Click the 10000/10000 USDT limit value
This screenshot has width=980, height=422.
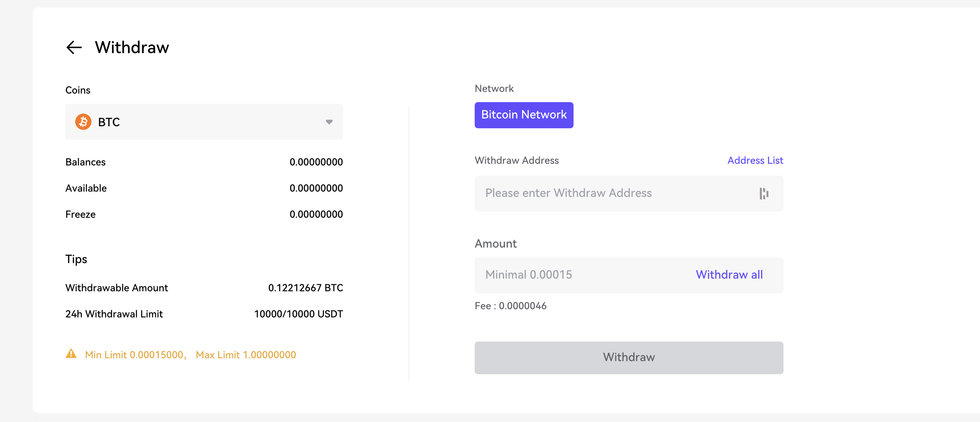[x=299, y=314]
